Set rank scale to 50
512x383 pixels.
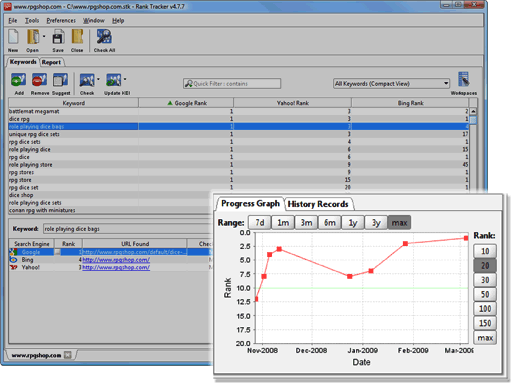tap(485, 294)
